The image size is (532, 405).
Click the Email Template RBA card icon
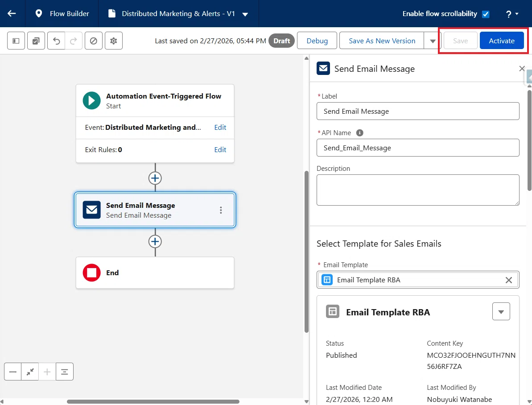[x=333, y=311]
